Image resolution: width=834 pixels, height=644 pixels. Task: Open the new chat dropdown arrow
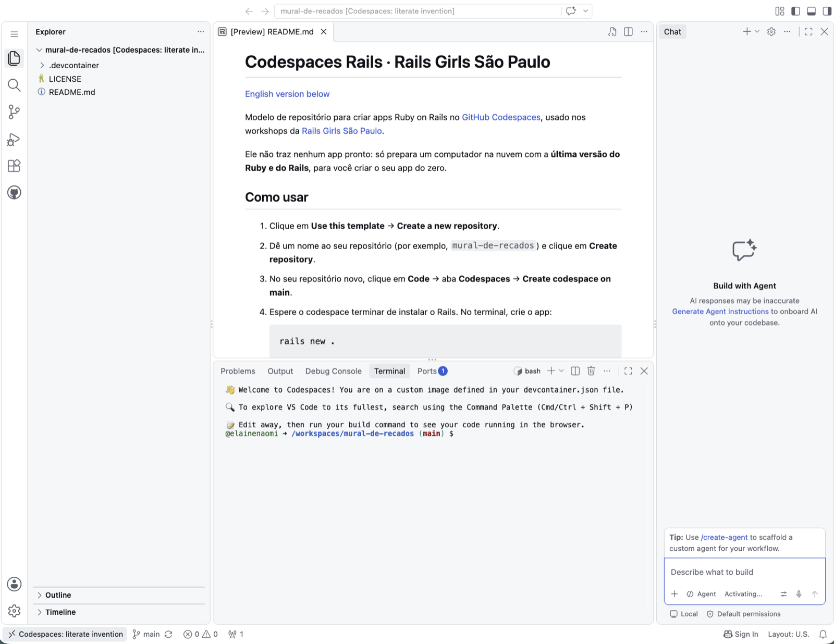click(x=757, y=32)
